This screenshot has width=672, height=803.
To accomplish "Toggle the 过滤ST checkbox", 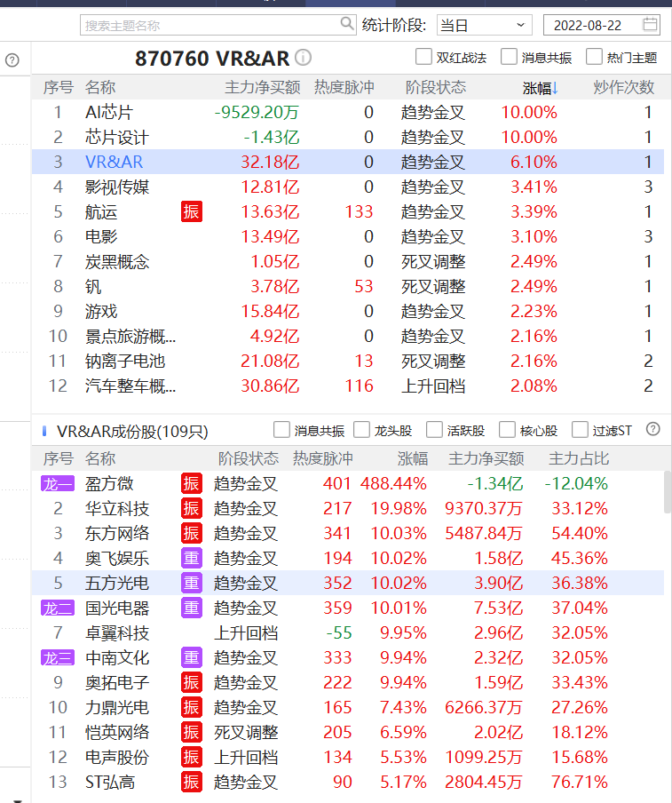I will 580,430.
